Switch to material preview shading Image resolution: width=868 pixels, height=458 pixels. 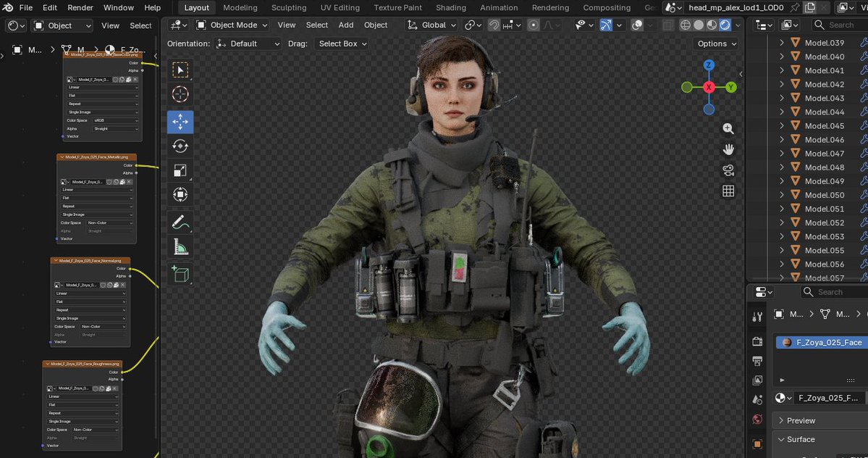coord(712,25)
